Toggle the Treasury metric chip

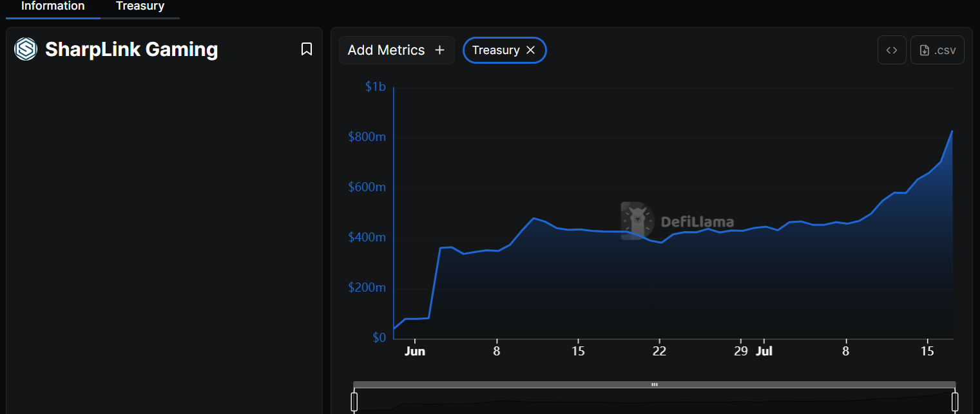(504, 50)
